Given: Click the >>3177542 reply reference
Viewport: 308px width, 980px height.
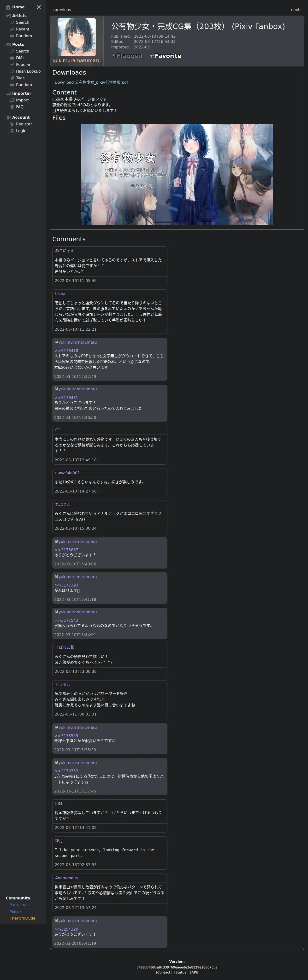Looking at the screenshot, I should click(66, 620).
